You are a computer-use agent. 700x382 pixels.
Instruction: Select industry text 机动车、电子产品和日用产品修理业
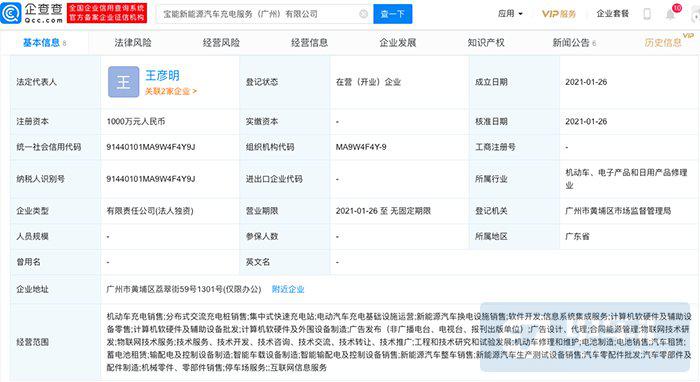[x=626, y=179]
